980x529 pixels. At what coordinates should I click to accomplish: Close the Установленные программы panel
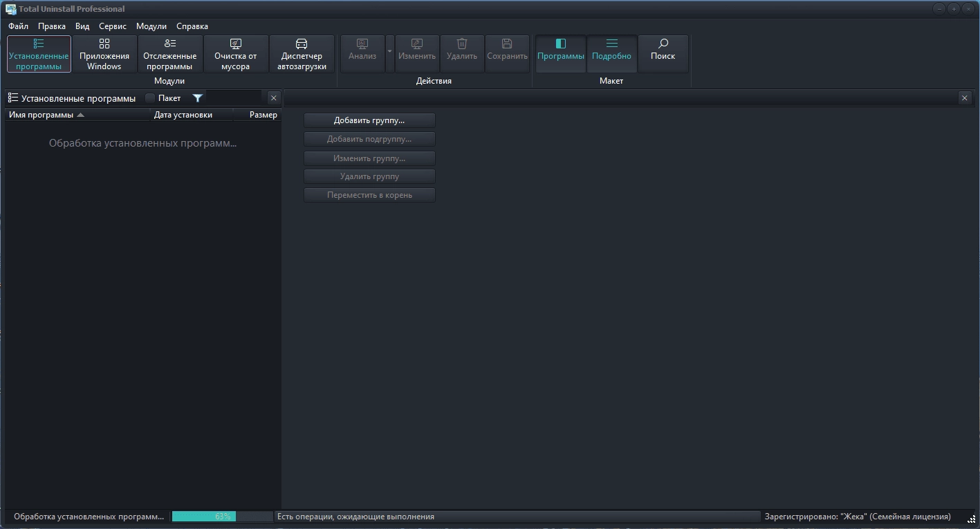273,98
